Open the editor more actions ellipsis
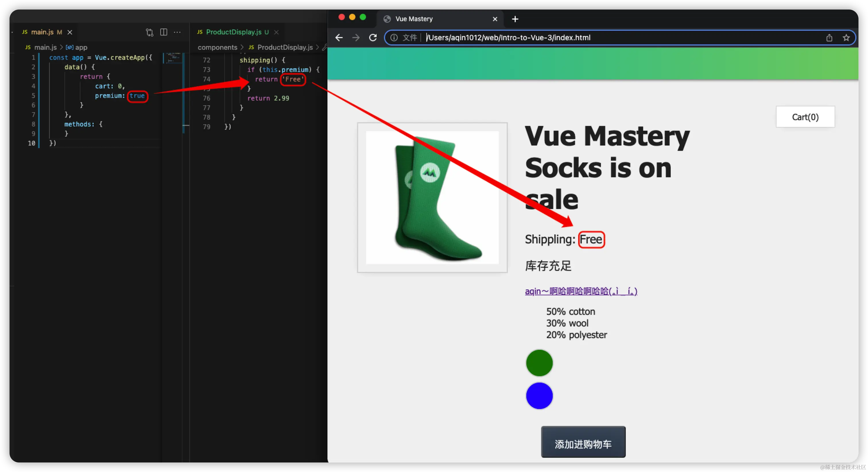 [177, 32]
